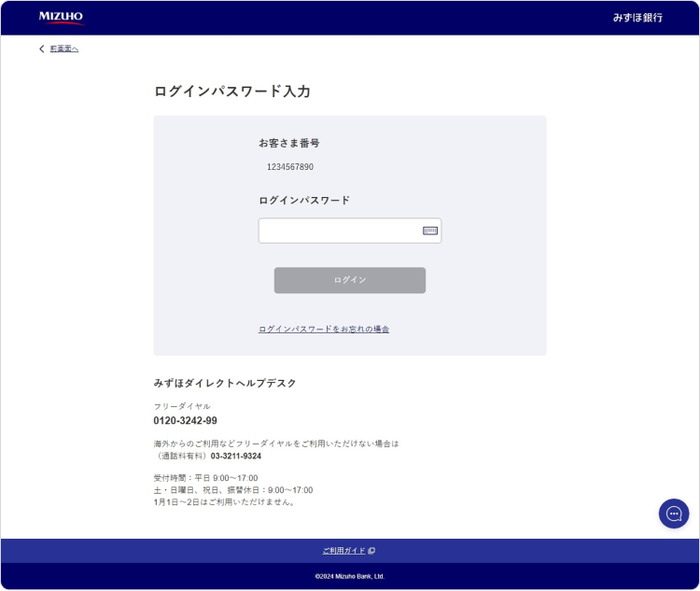Screen dimensions: 700x591
Task: Click the ©2024 Mizuho Bank, Ltd. copyright text
Action: coord(350,577)
